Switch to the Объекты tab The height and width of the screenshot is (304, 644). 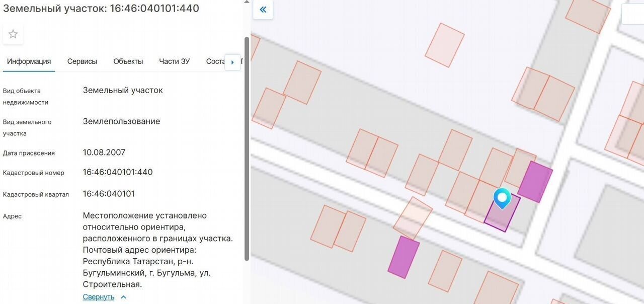click(x=128, y=61)
